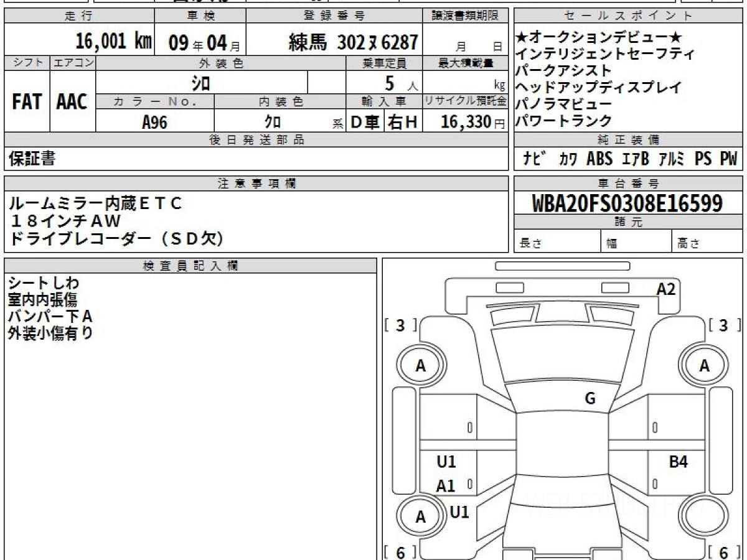Select ルームミラー内蔵ETC note

(x=96, y=203)
